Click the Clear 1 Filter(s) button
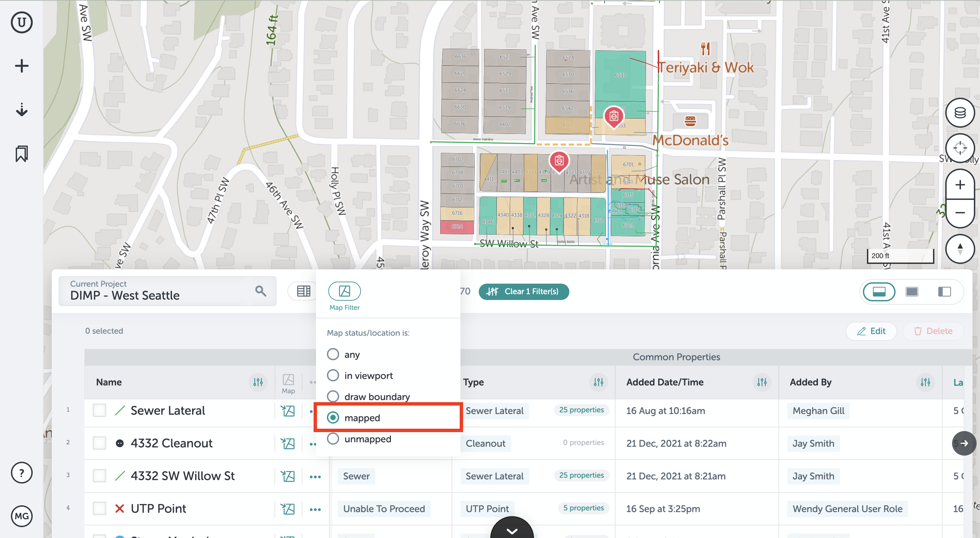980x538 pixels. coord(524,291)
